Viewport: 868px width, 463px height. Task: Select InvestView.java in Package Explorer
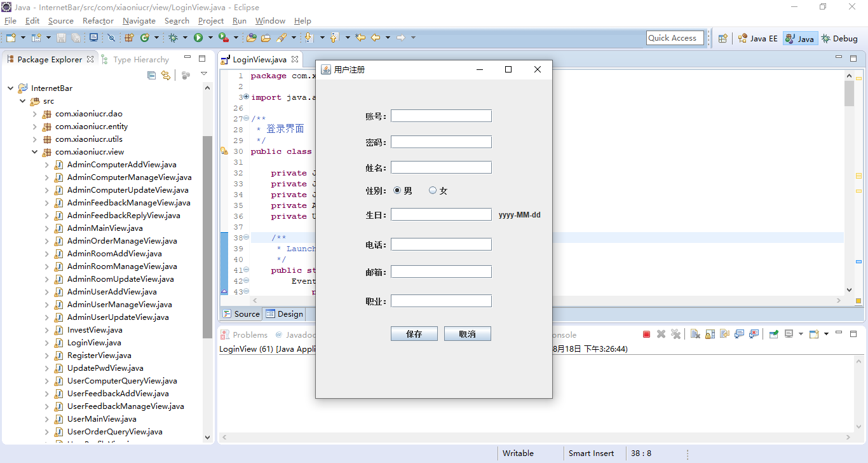coord(95,330)
